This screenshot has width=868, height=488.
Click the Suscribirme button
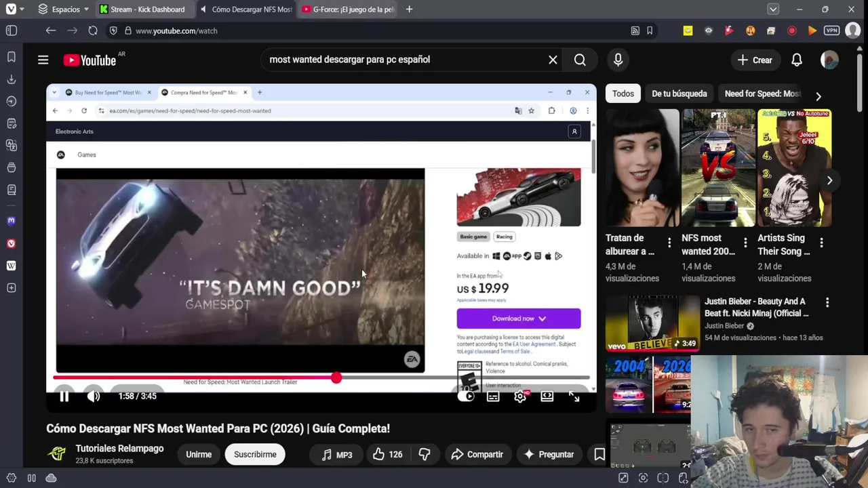point(255,454)
